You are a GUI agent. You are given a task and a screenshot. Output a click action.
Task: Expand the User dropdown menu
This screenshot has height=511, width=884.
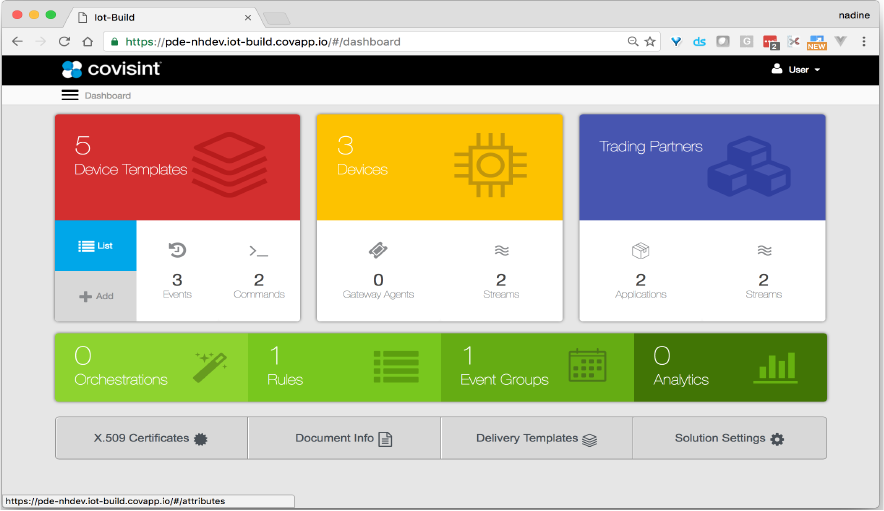[796, 70]
